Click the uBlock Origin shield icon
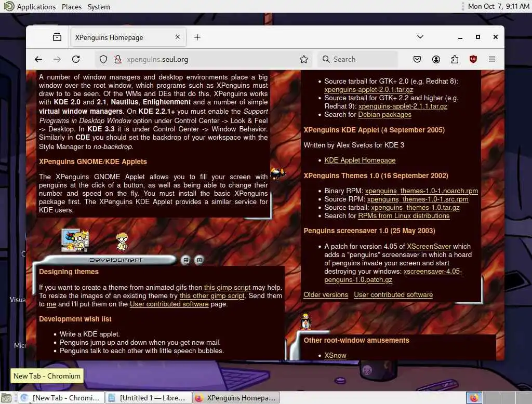Viewport: 532px width, 404px height. coord(473,59)
